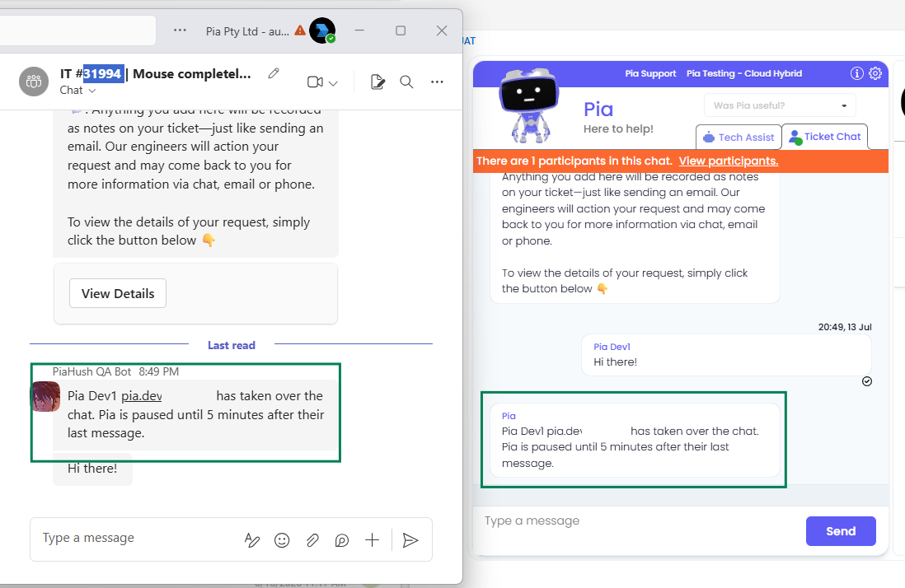Open the notes compose icon in Teams header
Screen dimensions: 905x588
pyautogui.click(x=377, y=82)
